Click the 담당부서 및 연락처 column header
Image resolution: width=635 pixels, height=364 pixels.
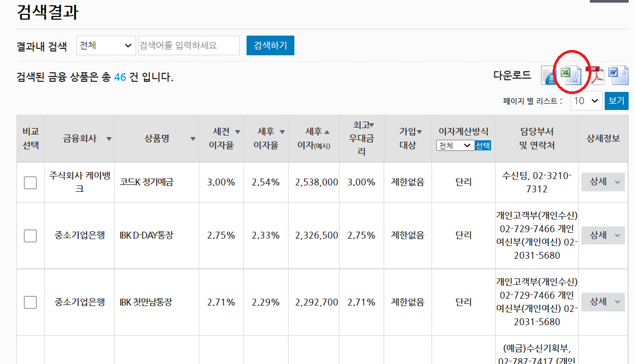click(x=537, y=139)
